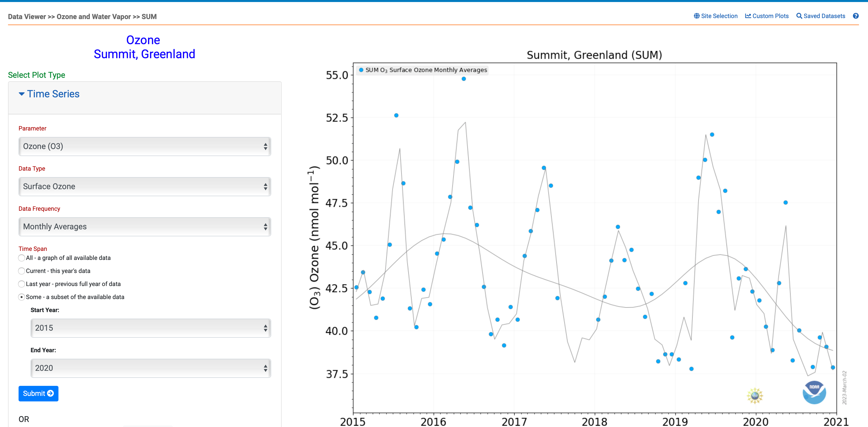Image resolution: width=868 pixels, height=427 pixels.
Task: Click the arrow icon inside Submit button
Action: click(x=50, y=393)
